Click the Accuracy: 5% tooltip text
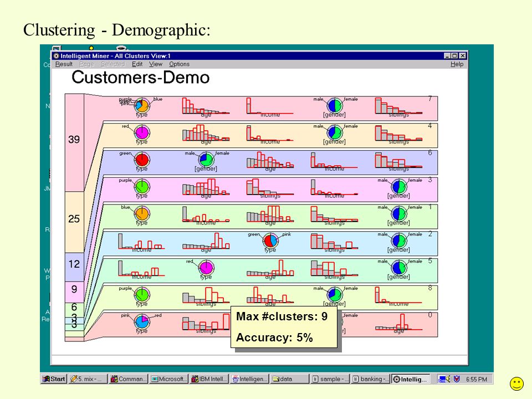 [274, 337]
